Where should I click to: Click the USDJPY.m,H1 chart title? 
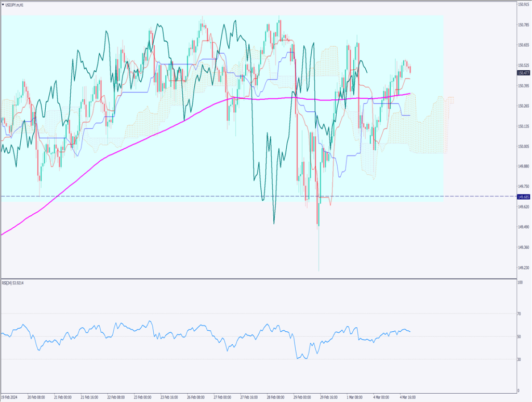click(15, 4)
